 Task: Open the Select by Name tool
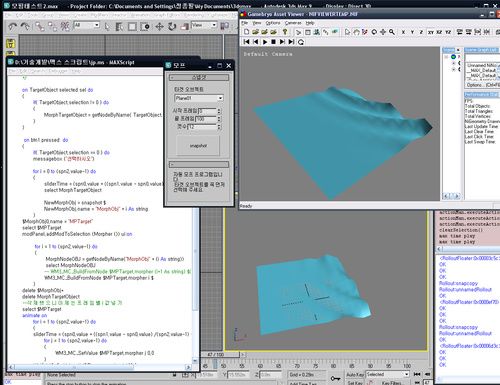(x=119, y=26)
